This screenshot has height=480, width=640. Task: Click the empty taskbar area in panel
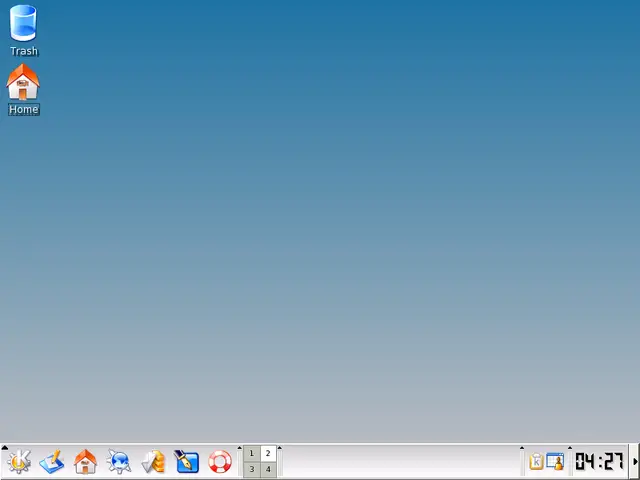(400, 463)
